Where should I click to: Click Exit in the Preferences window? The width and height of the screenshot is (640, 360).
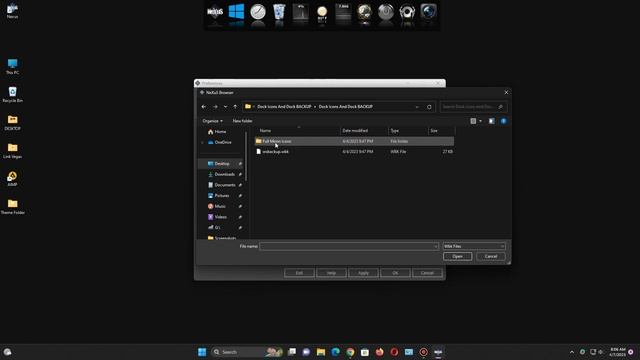click(299, 273)
